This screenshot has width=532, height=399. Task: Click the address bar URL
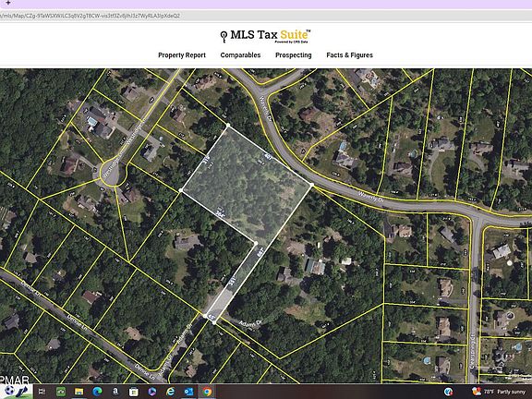[90, 16]
